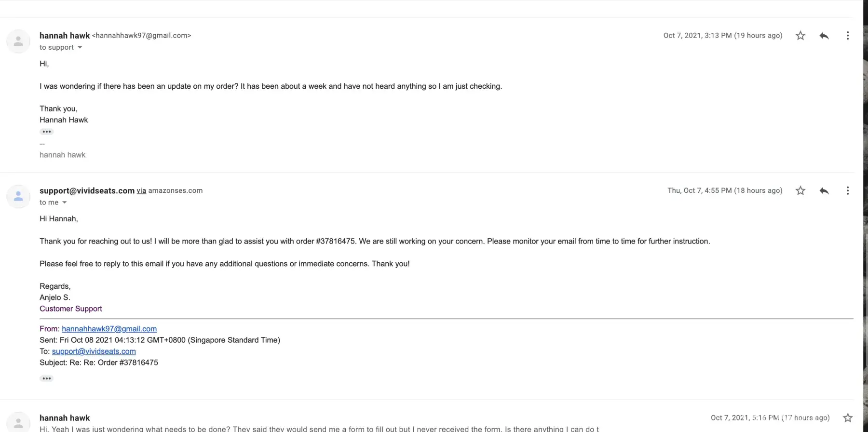Star hannah hawk's 3:13 PM email

click(800, 36)
